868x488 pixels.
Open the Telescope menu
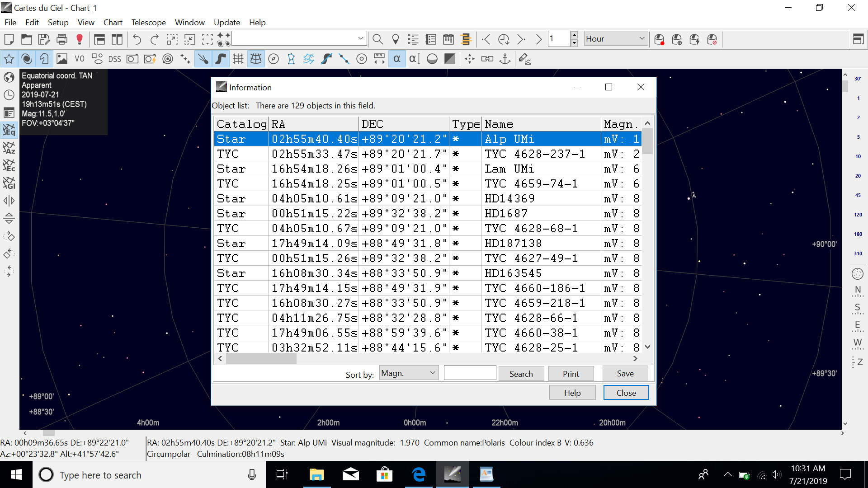148,23
